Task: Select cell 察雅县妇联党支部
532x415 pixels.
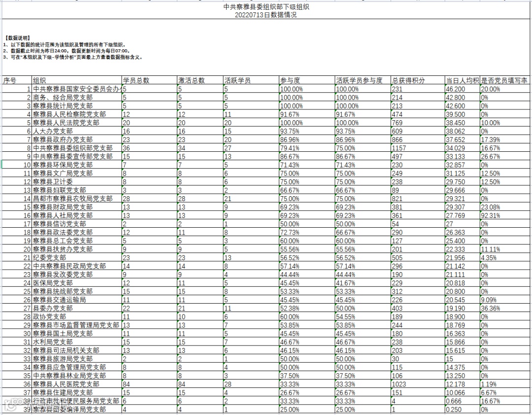Action: click(77, 190)
